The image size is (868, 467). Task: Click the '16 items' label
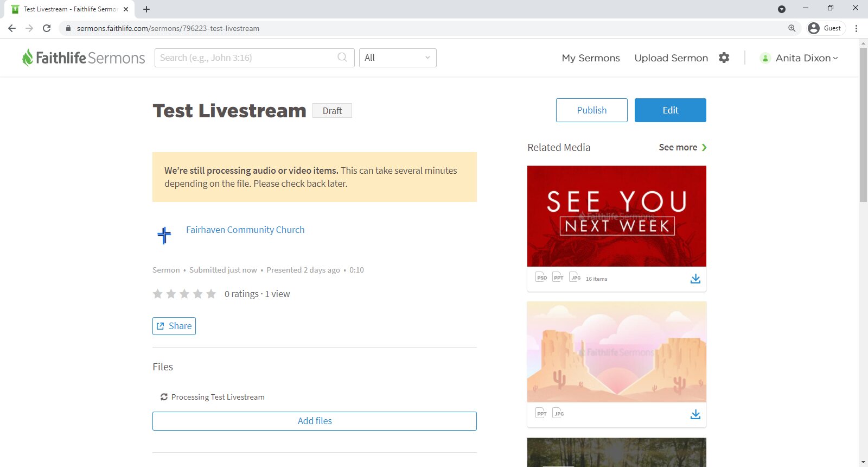coord(597,279)
